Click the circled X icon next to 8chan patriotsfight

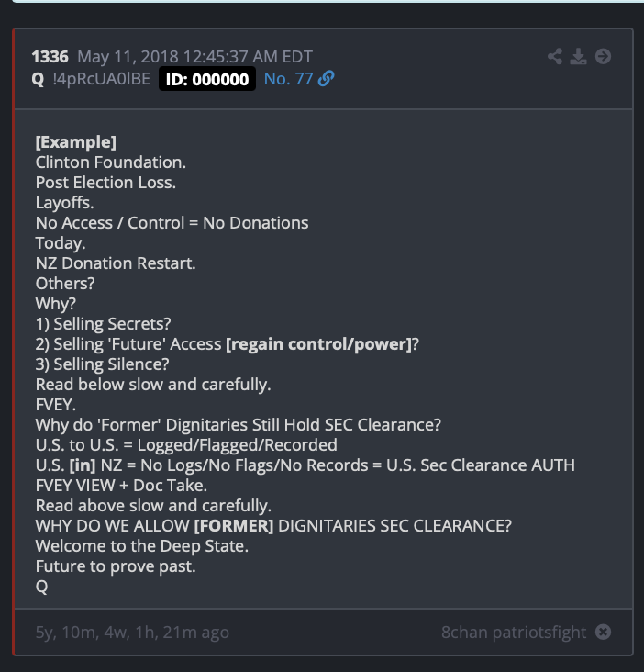click(603, 632)
